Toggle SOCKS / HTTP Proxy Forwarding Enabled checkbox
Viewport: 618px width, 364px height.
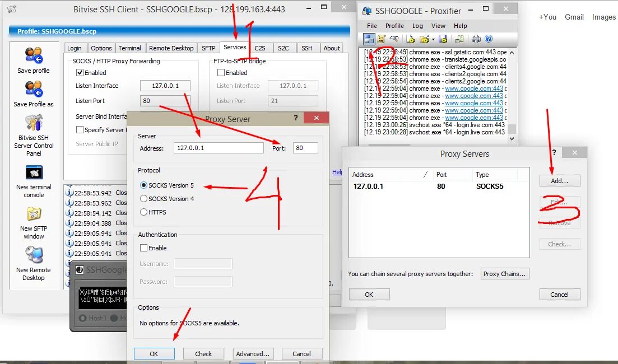click(80, 72)
